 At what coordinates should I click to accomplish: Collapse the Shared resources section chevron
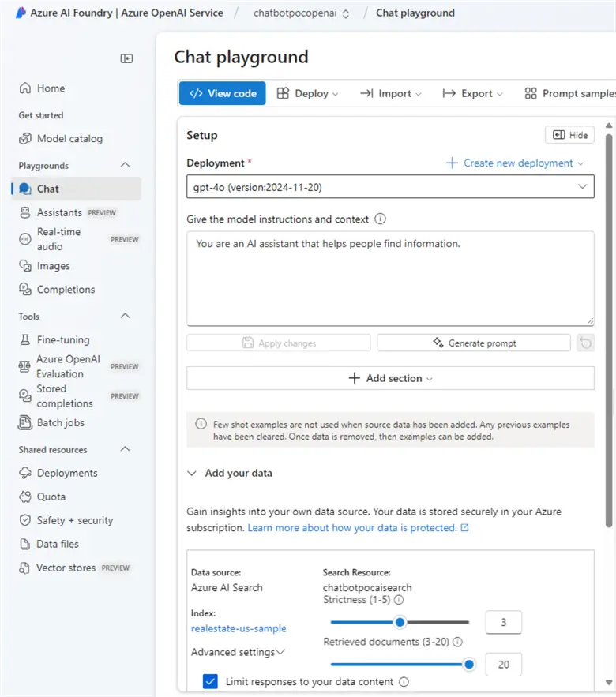(x=126, y=449)
